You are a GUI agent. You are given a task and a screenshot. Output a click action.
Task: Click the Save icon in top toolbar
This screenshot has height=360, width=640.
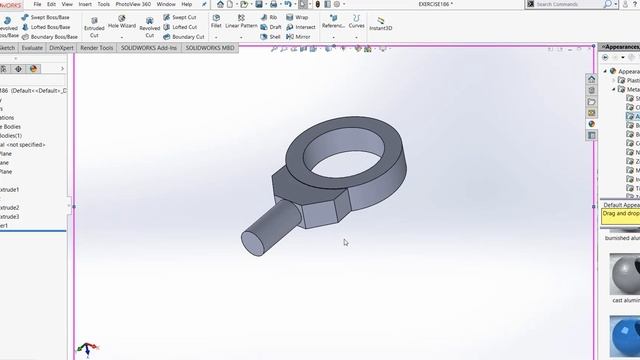click(259, 4)
